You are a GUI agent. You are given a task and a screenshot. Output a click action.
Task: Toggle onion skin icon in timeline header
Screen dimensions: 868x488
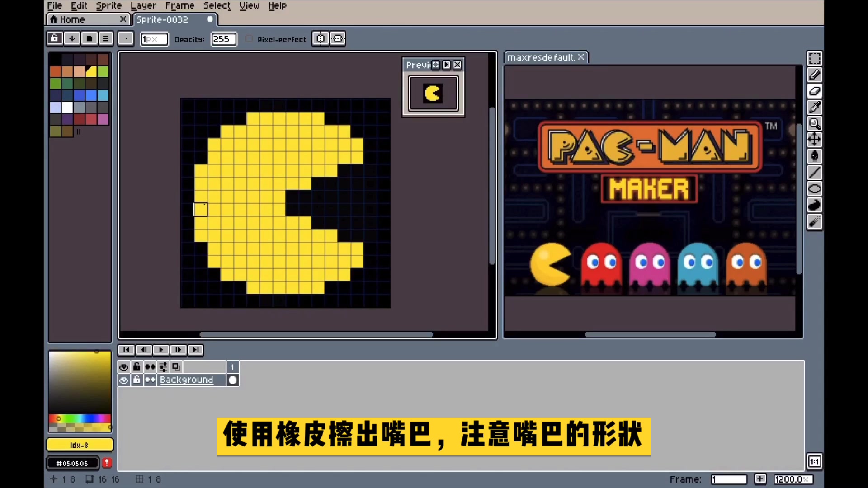click(x=176, y=367)
